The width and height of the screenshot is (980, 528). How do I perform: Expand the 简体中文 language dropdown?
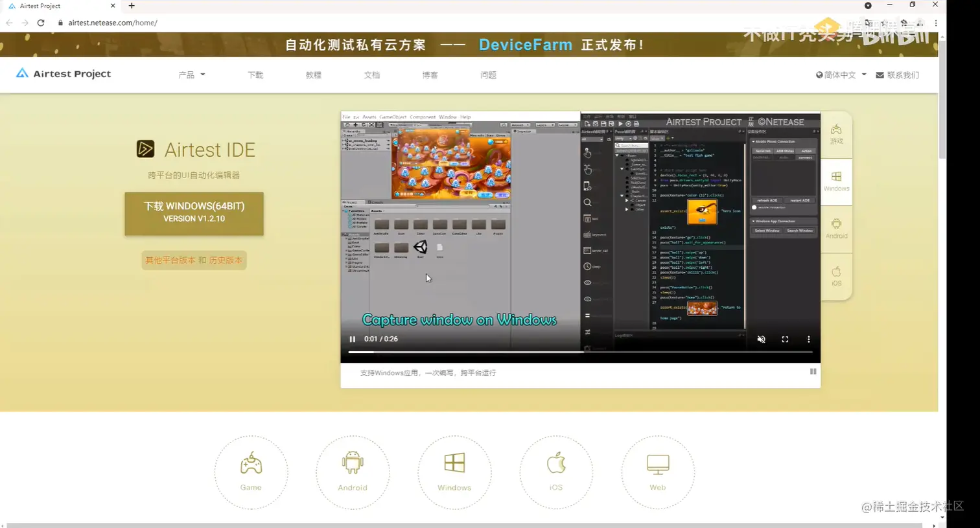click(841, 75)
